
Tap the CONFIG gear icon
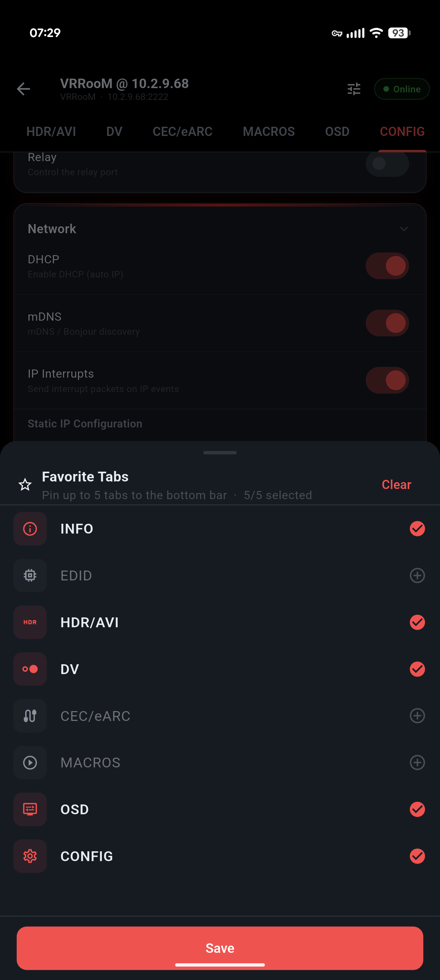pyautogui.click(x=30, y=856)
